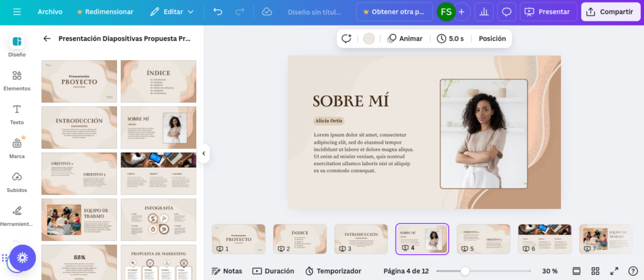Image resolution: width=644 pixels, height=280 pixels.
Task: Select the EQUIPO DE TRABAJO template thumbnail
Action: [79, 220]
